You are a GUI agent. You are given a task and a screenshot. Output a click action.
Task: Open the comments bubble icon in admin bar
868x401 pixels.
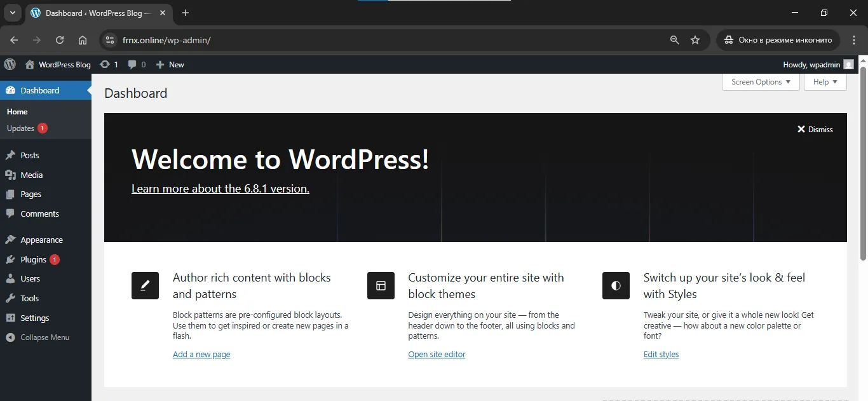pyautogui.click(x=132, y=64)
